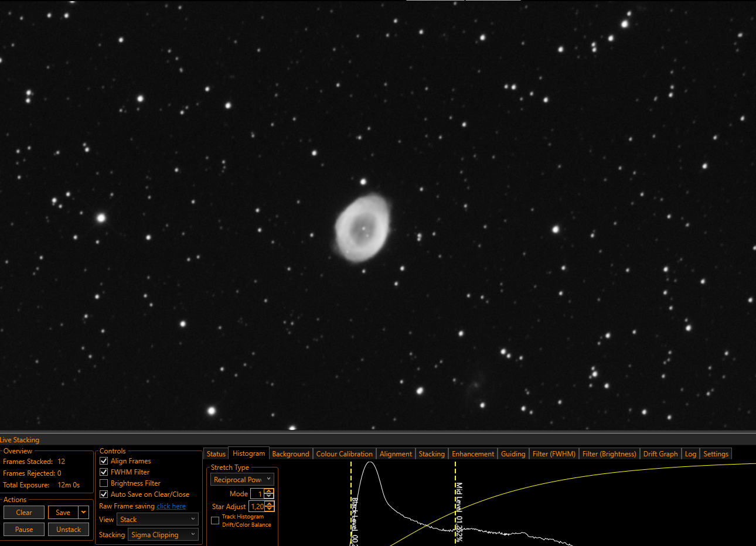Open the Save button's dropdown arrow
Screen dimensions: 756x546
84,513
